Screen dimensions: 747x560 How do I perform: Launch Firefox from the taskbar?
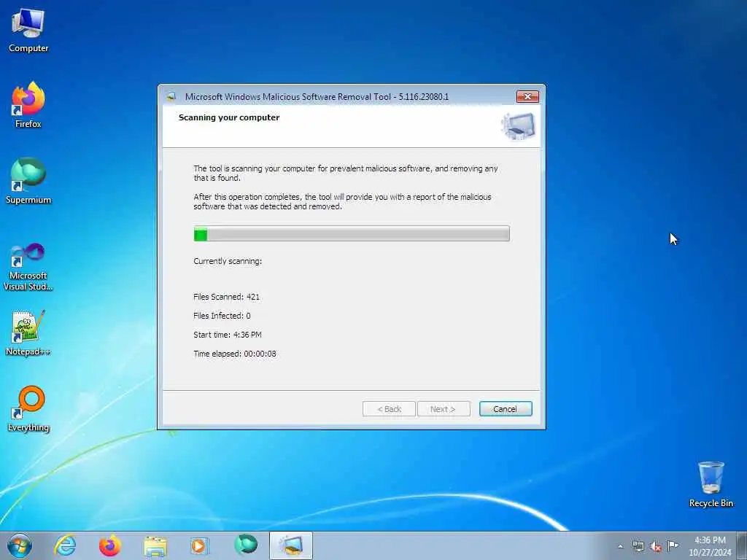pos(110,545)
